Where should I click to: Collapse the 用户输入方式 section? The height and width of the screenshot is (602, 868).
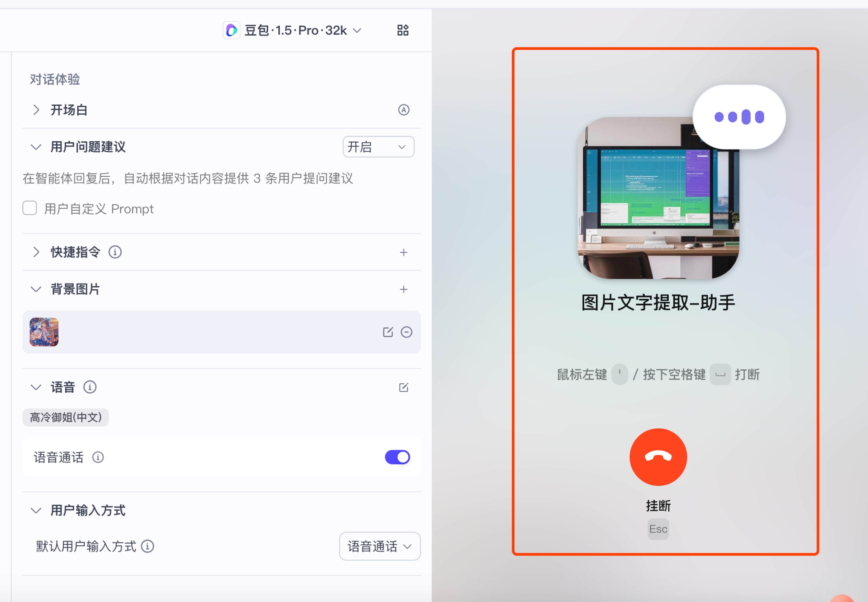pos(36,510)
